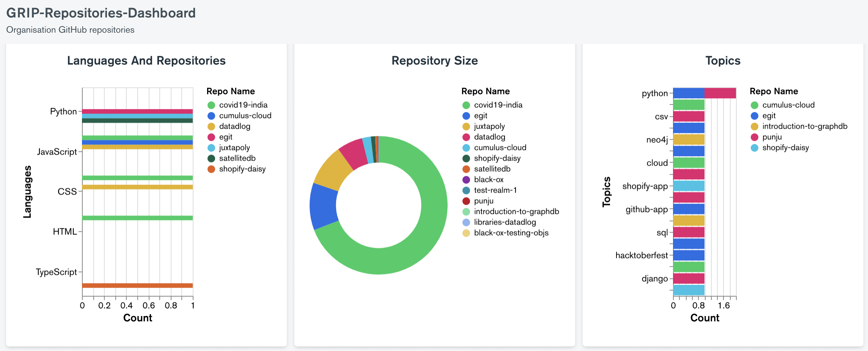Click yellow bar in CSS group
868x351 pixels.
coord(137,187)
